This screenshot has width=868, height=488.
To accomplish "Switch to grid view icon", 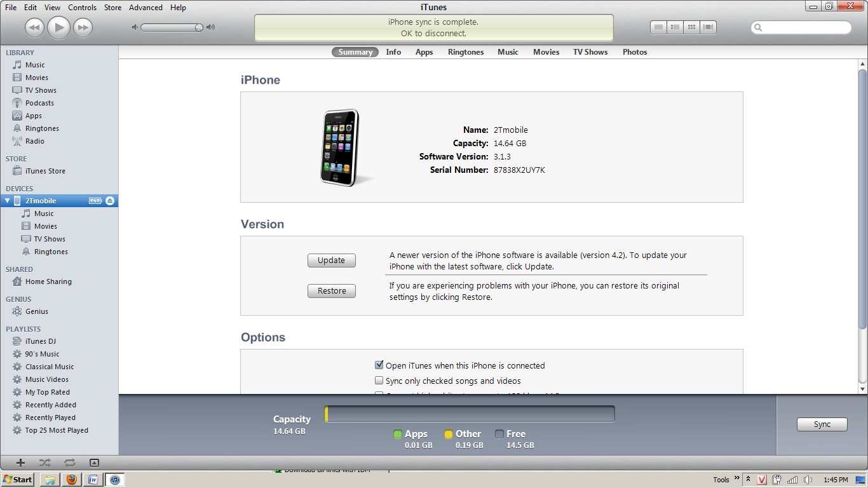I will 691,27.
